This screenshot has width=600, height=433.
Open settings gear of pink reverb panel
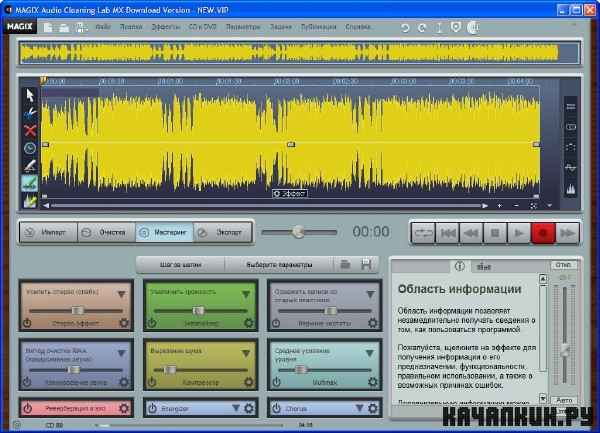(124, 409)
